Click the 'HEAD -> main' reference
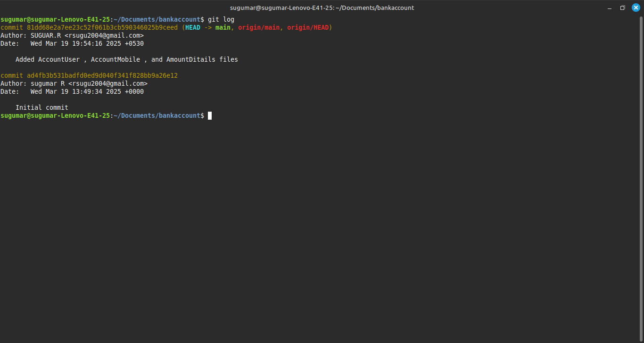This screenshot has height=343, width=644. click(x=208, y=27)
